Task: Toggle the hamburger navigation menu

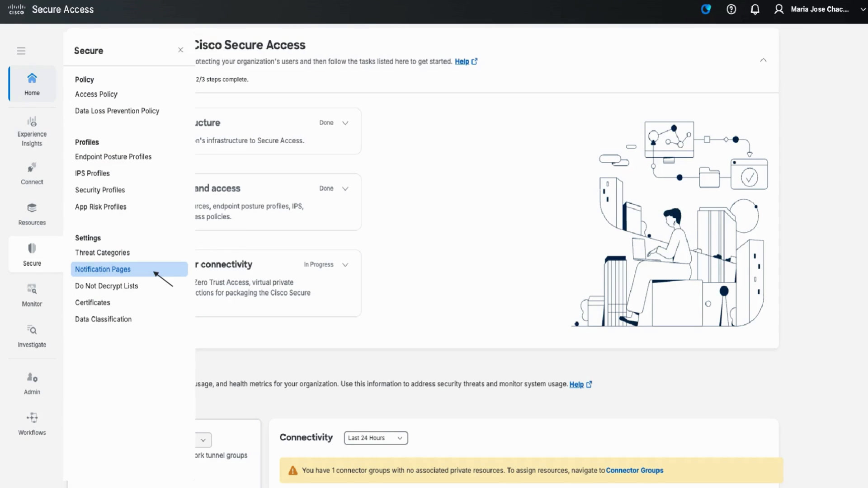Action: [x=21, y=51]
